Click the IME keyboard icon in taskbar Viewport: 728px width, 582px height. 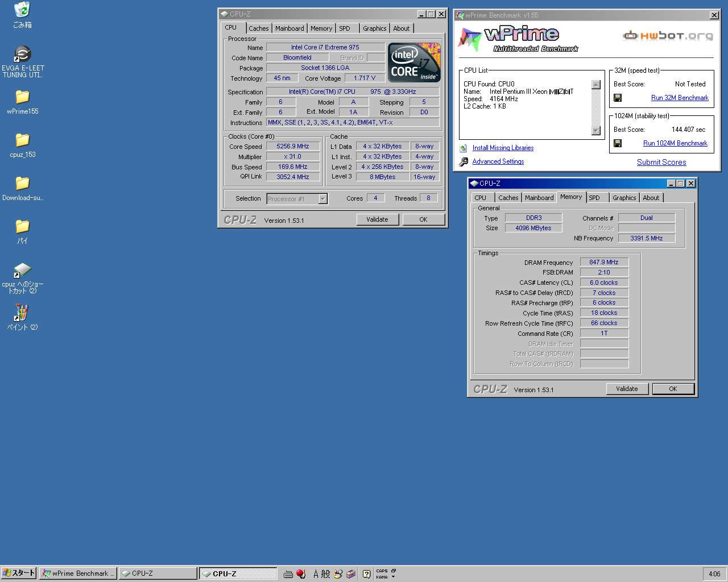(288, 574)
